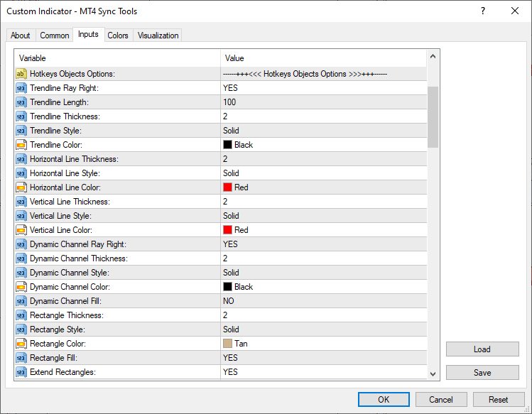The height and width of the screenshot is (414, 532).
Task: Toggle the Trendline Ray Right YES value
Action: point(230,88)
